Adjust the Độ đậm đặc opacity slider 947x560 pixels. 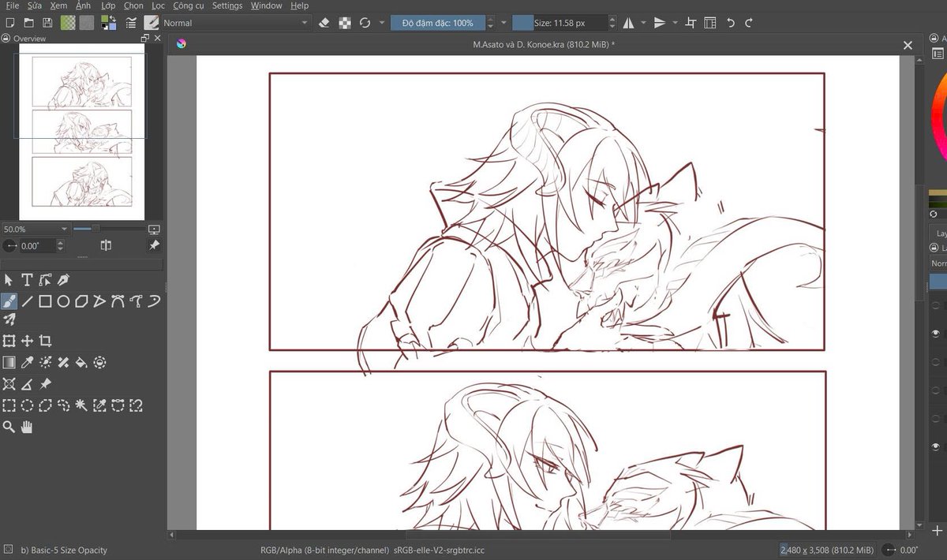[x=438, y=23]
